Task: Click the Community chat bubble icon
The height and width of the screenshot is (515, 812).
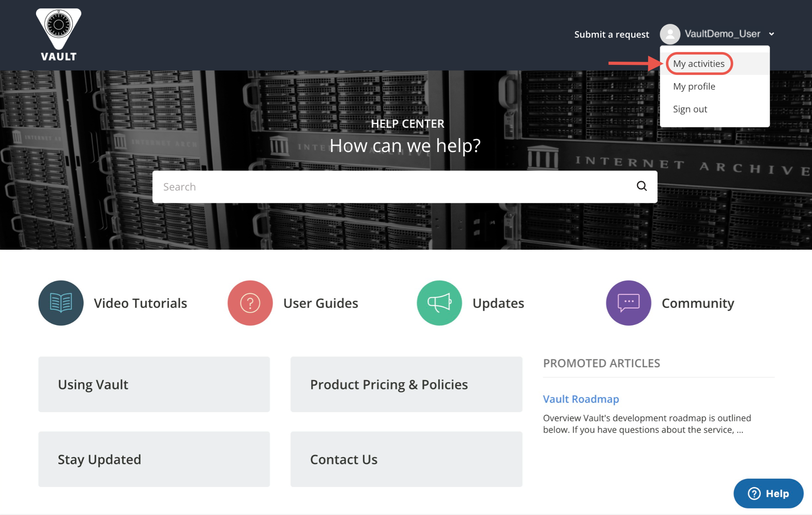Action: point(628,303)
